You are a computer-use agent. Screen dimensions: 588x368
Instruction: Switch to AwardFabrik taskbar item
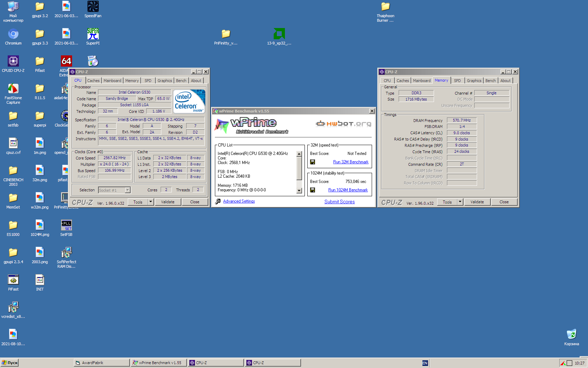click(x=102, y=363)
